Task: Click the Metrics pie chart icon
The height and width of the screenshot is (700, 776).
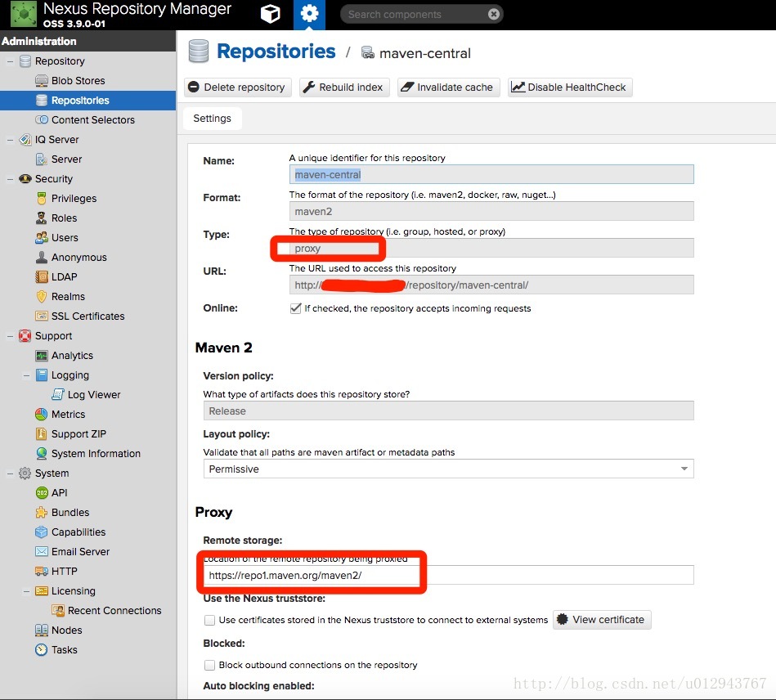Action: pyautogui.click(x=42, y=415)
